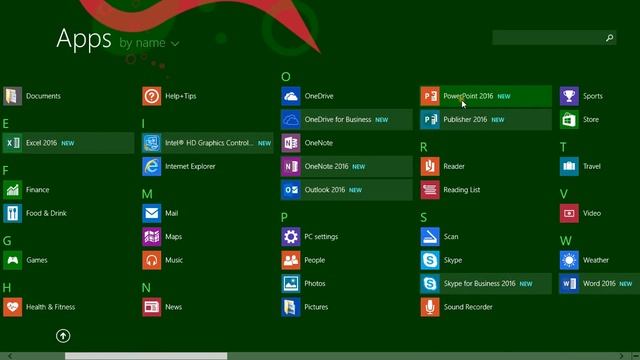Open the People app icon
Image resolution: width=640 pixels, height=360 pixels.
[x=291, y=260]
